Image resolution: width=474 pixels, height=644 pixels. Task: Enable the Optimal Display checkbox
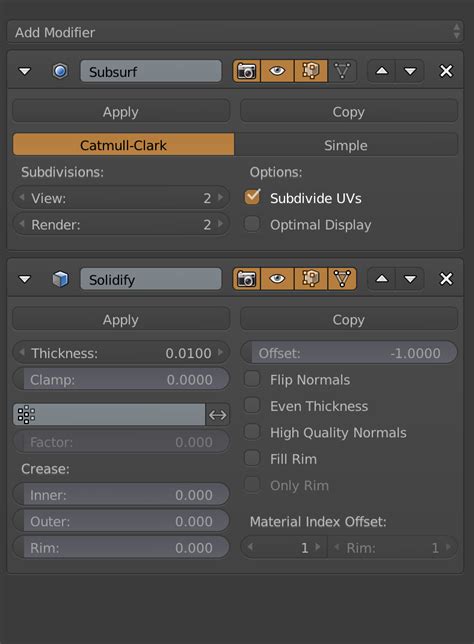coord(252,224)
